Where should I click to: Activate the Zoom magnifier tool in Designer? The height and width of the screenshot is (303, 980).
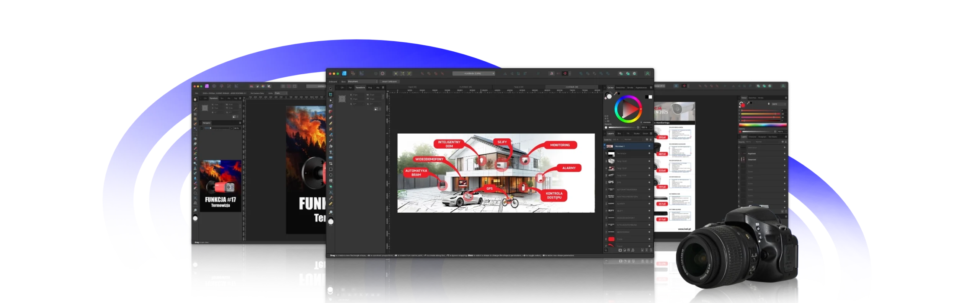point(331,212)
